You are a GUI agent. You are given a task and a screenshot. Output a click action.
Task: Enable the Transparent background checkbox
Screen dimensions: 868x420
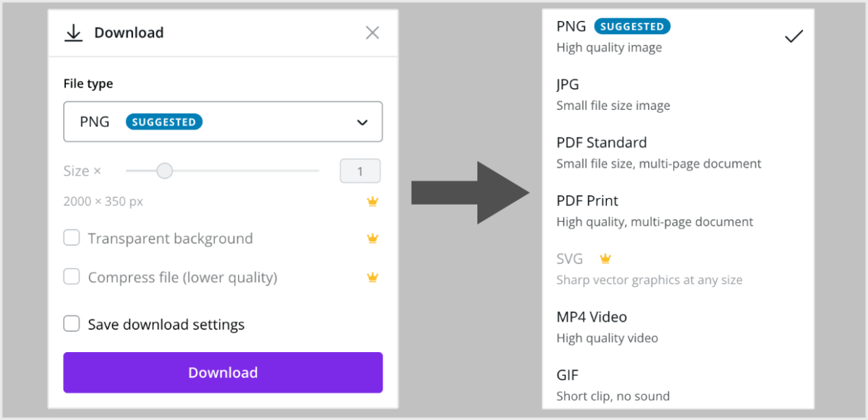coord(72,238)
